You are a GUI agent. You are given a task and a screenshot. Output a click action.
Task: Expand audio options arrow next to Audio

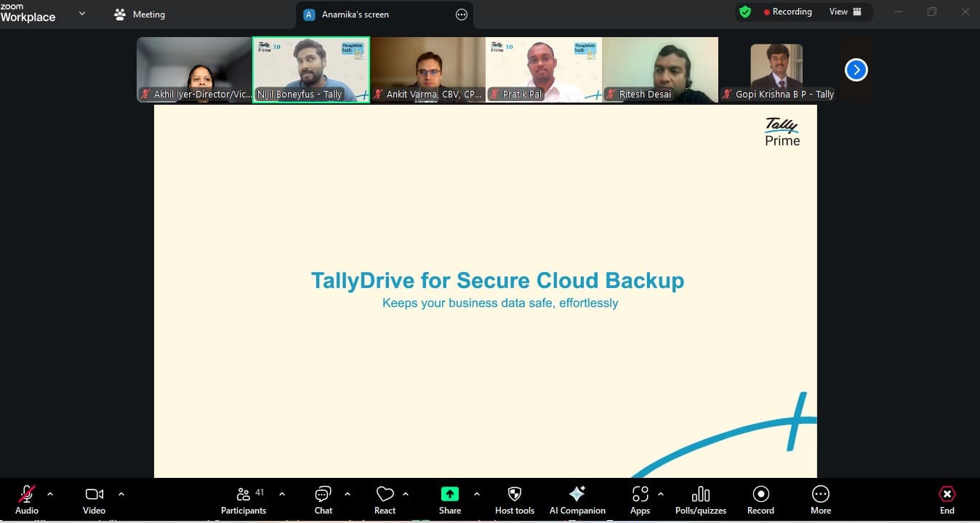pos(50,494)
